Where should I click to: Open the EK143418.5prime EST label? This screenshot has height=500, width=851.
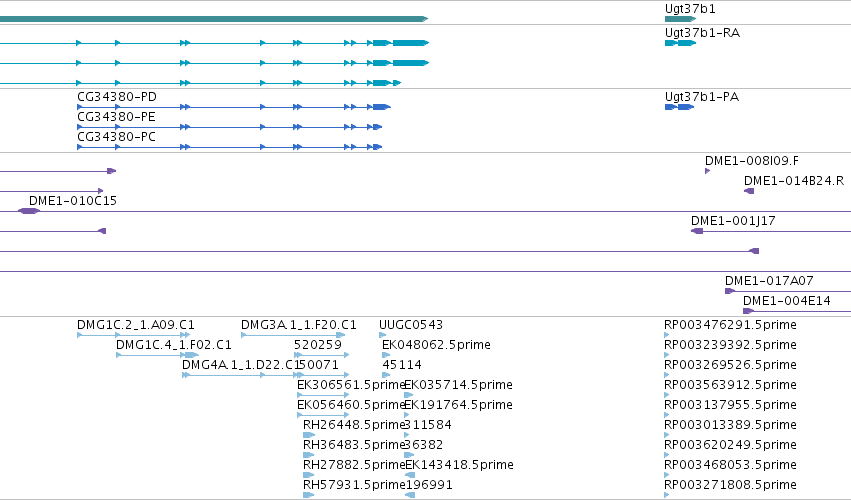459,466
